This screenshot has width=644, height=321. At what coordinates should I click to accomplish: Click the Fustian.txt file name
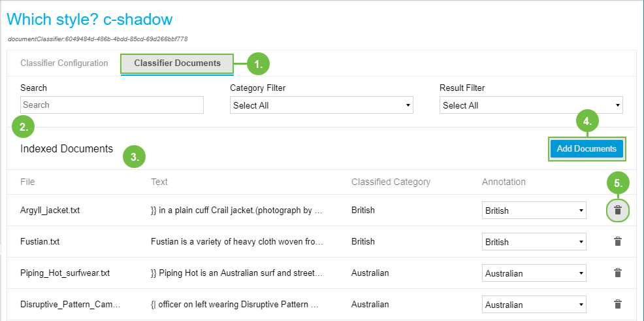[40, 242]
